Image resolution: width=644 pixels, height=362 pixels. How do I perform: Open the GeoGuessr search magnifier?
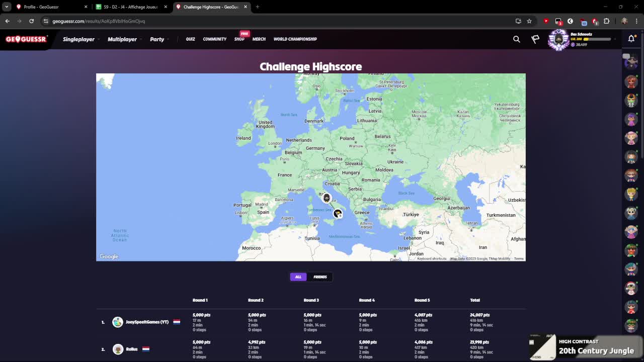[517, 39]
